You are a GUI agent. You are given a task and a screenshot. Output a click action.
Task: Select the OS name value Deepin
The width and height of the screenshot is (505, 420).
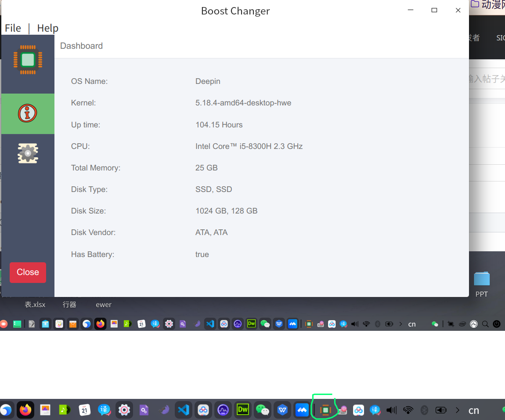pyautogui.click(x=208, y=81)
